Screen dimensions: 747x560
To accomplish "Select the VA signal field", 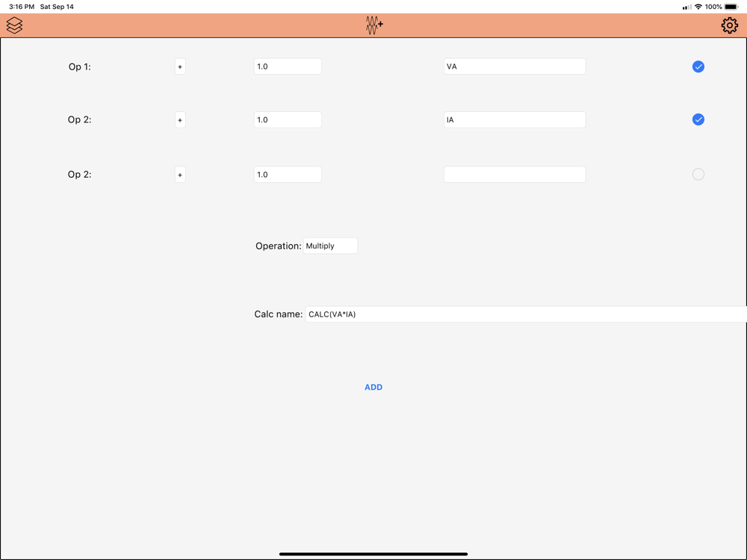I will [515, 66].
